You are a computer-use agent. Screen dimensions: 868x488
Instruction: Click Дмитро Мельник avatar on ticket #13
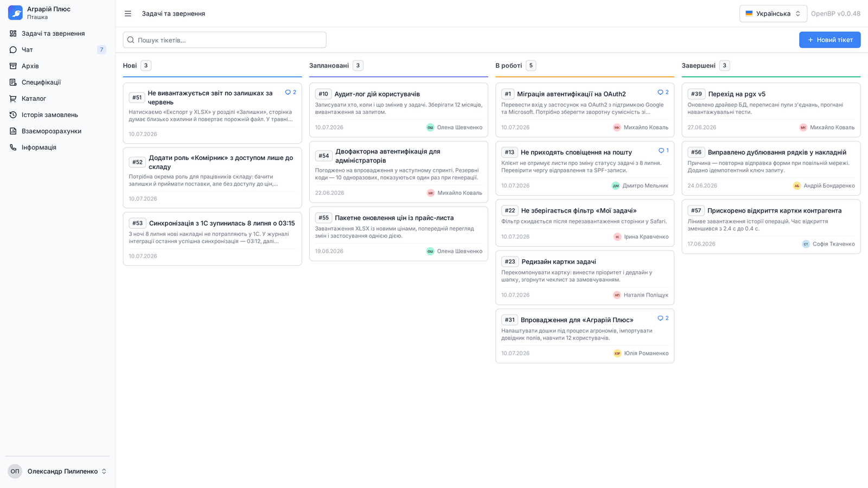click(x=616, y=186)
